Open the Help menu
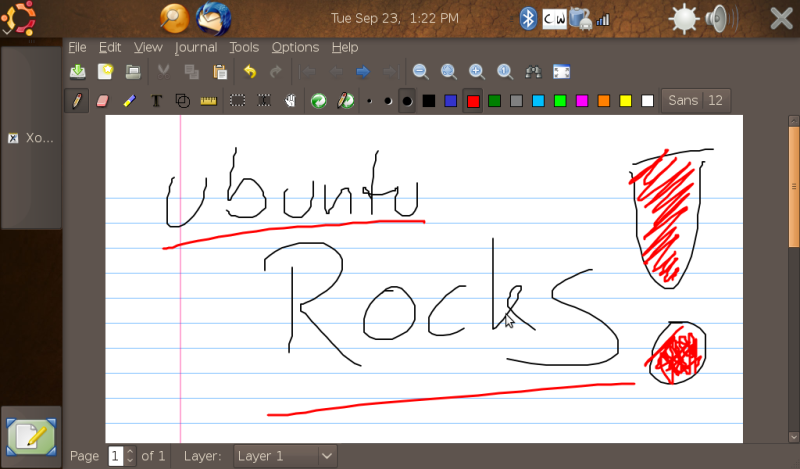 [x=345, y=47]
